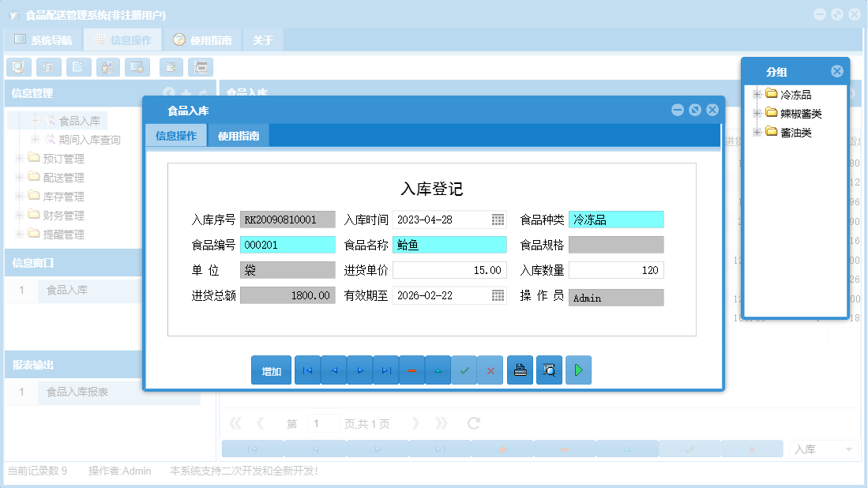The image size is (868, 488).
Task: Select the print icon in the dialog toolbar
Action: pyautogui.click(x=520, y=370)
